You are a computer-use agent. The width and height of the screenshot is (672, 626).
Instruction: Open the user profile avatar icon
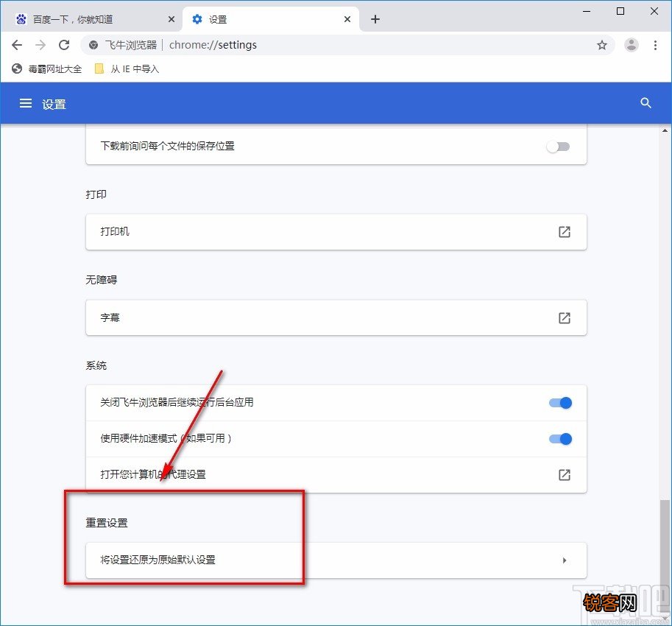[x=632, y=45]
